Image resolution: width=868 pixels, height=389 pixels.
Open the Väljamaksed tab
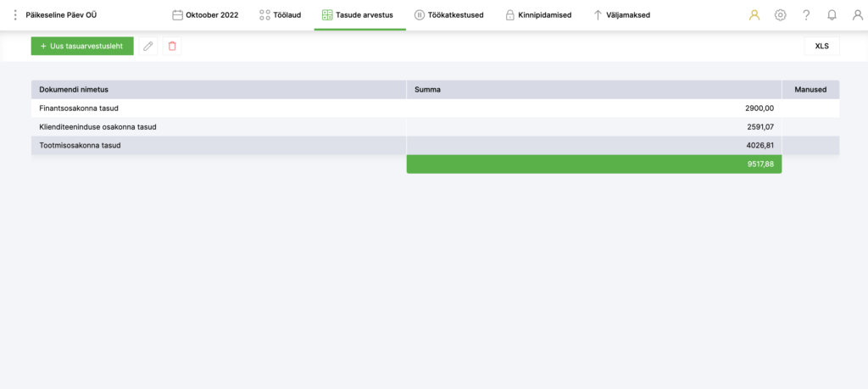coord(621,15)
